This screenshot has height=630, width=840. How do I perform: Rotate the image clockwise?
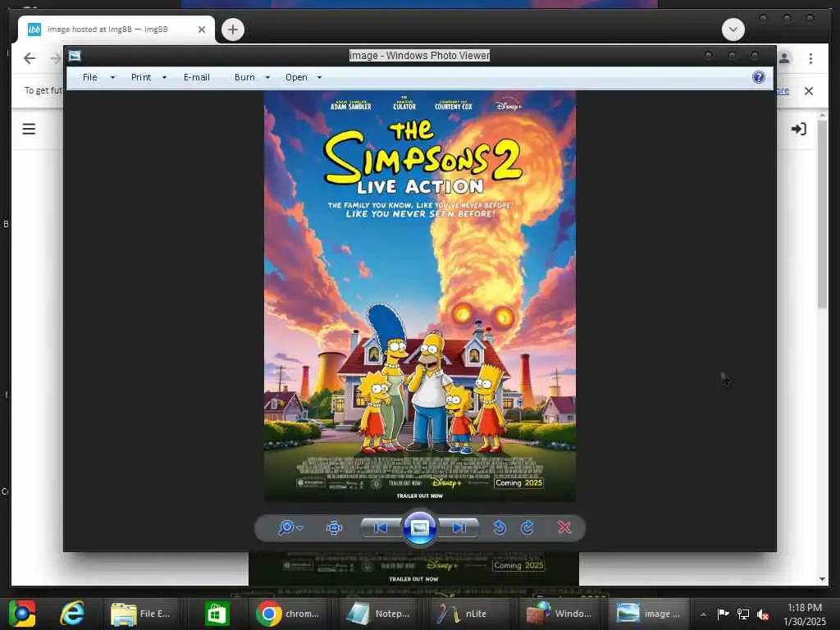coord(527,527)
